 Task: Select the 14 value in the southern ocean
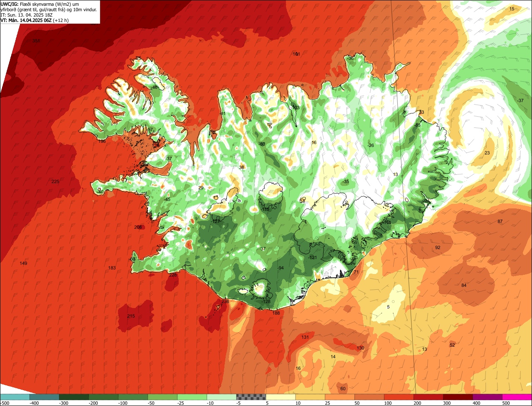(x=333, y=357)
